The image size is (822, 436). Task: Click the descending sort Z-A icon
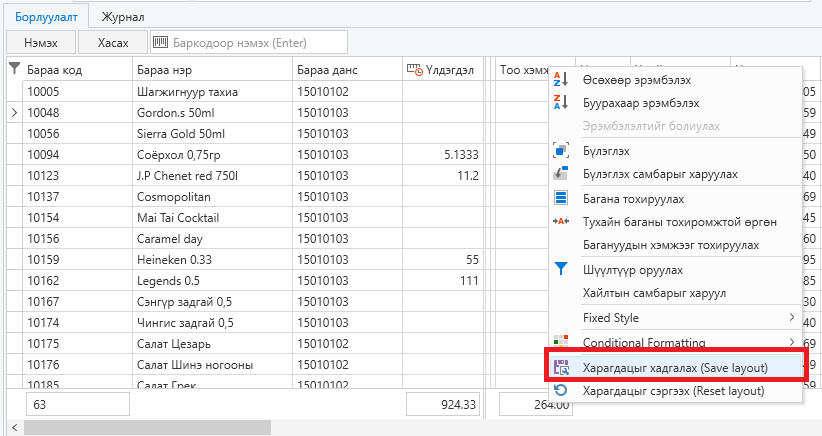tap(560, 102)
